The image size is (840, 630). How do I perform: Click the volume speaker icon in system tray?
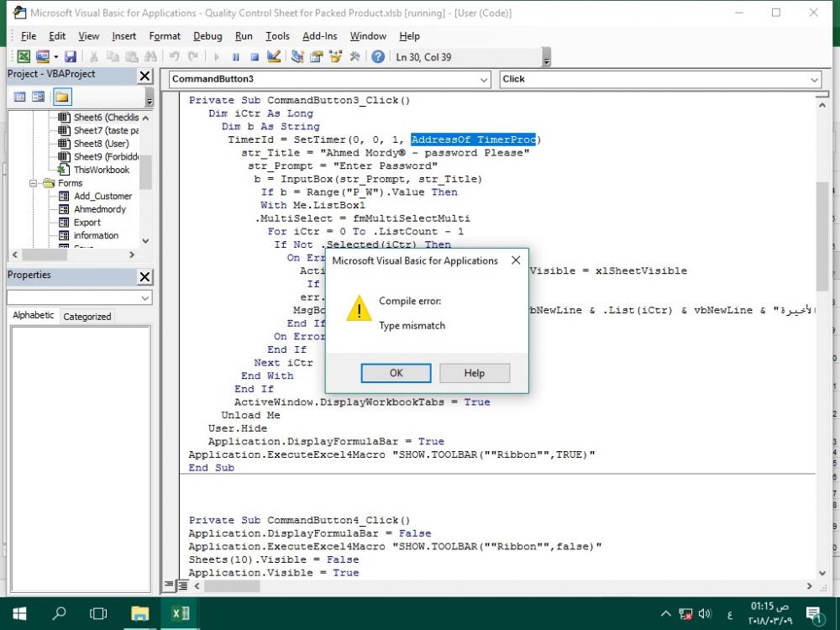point(705,613)
